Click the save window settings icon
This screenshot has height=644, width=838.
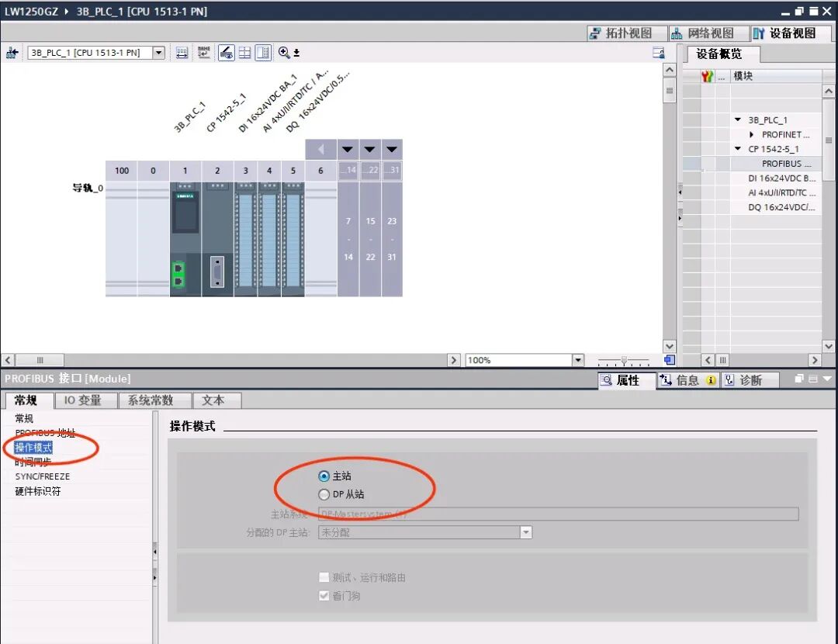(659, 53)
